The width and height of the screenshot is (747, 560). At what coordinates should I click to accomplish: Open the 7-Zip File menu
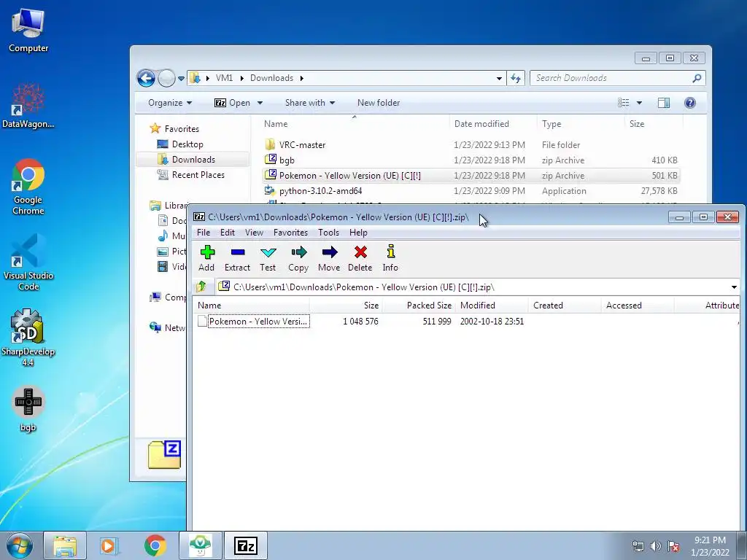(x=204, y=233)
